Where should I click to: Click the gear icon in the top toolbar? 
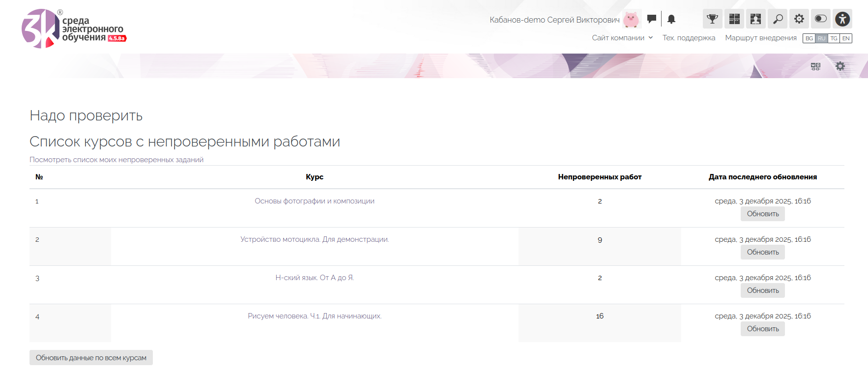coord(799,19)
